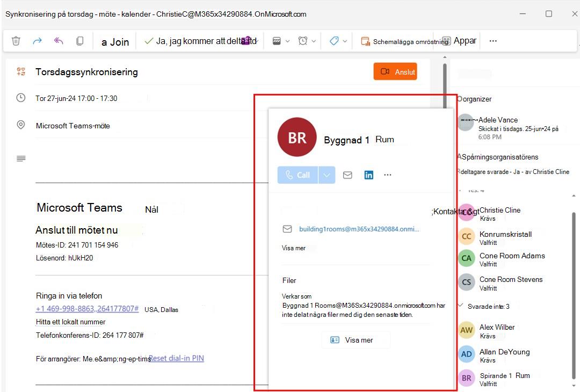This screenshot has height=392, width=580.
Task: Click the Mötes-ID 241 701 154 946 text
Action: coord(77,245)
